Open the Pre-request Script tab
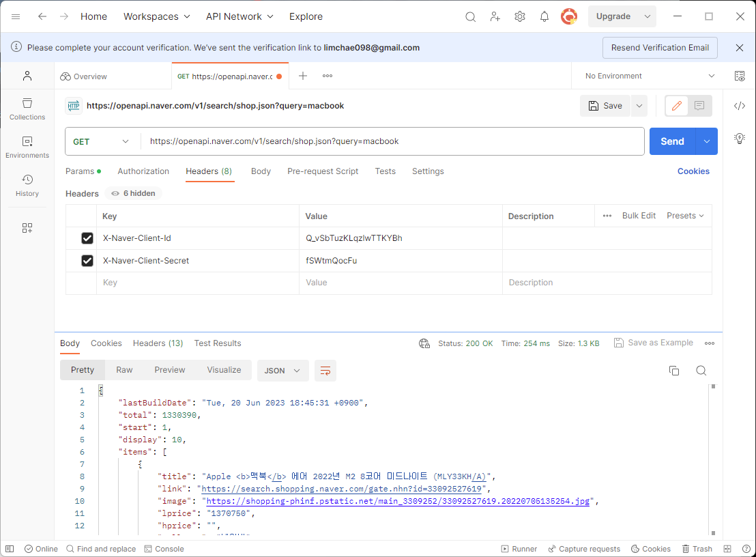756x557 pixels. click(x=323, y=171)
